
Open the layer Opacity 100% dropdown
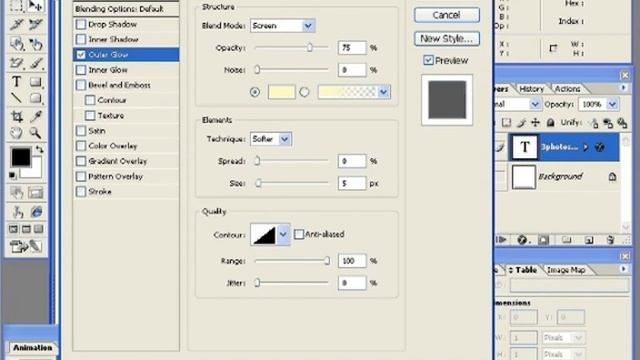[x=612, y=104]
